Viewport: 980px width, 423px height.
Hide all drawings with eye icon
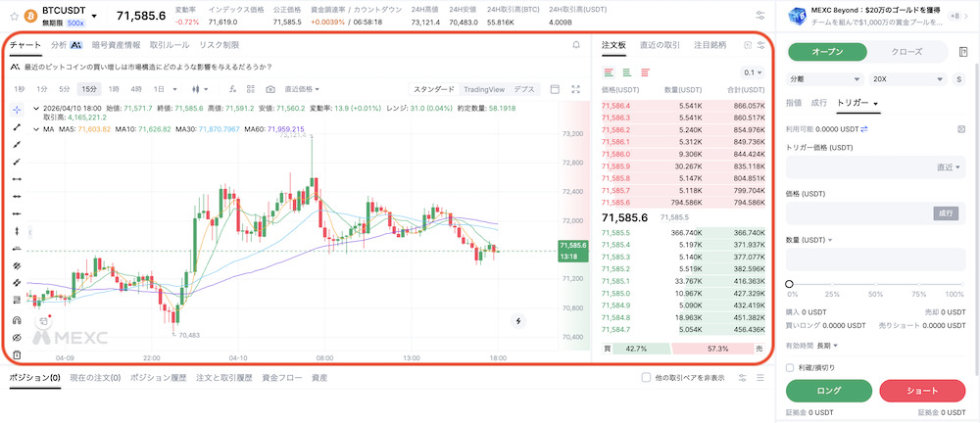pyautogui.click(x=17, y=338)
